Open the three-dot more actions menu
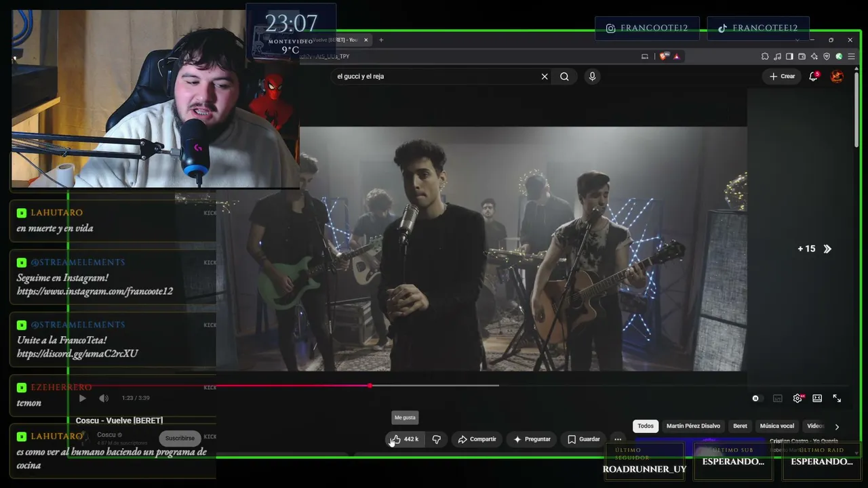The height and width of the screenshot is (488, 868). [617, 439]
